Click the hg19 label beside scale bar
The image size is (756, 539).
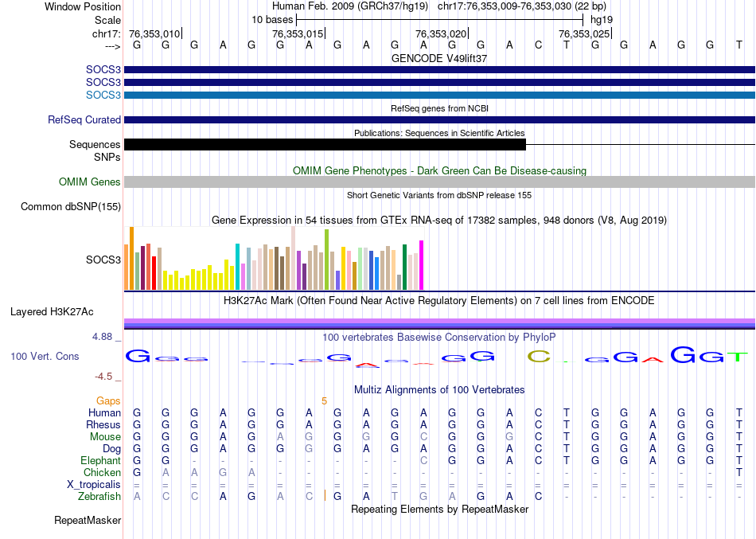(602, 20)
